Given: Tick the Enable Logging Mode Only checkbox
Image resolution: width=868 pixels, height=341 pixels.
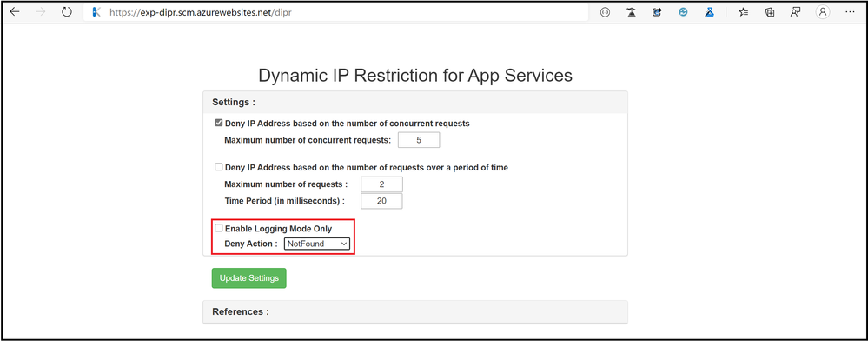Looking at the screenshot, I should (x=219, y=228).
